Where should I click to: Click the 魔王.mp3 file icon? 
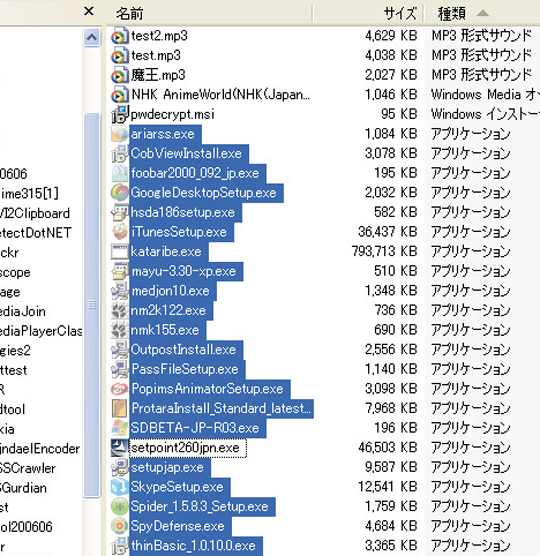pyautogui.click(x=119, y=75)
